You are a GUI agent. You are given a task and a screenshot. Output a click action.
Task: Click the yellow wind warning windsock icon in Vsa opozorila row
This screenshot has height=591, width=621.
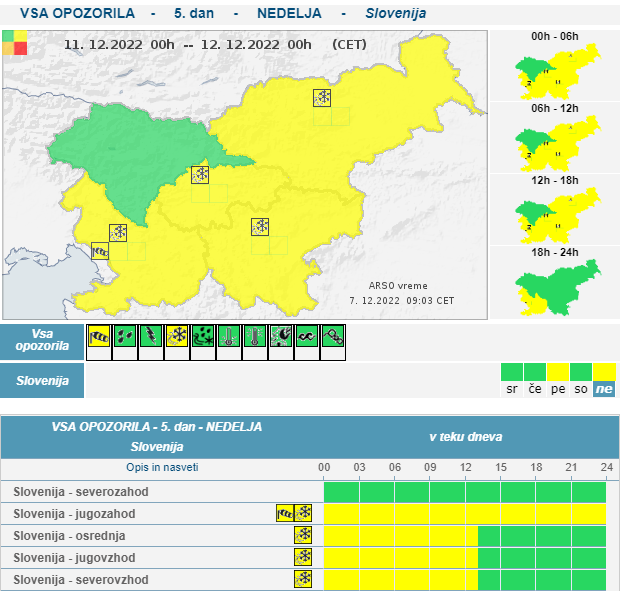(x=99, y=337)
